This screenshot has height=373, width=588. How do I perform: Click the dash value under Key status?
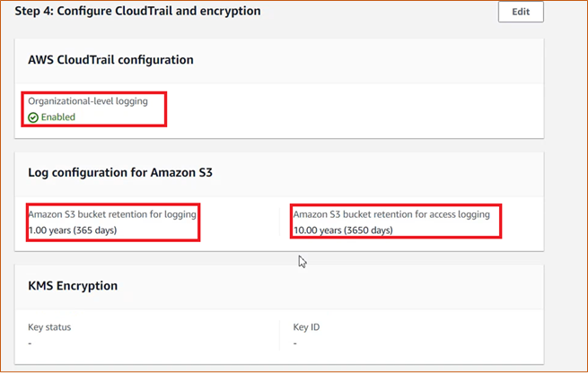tap(30, 343)
